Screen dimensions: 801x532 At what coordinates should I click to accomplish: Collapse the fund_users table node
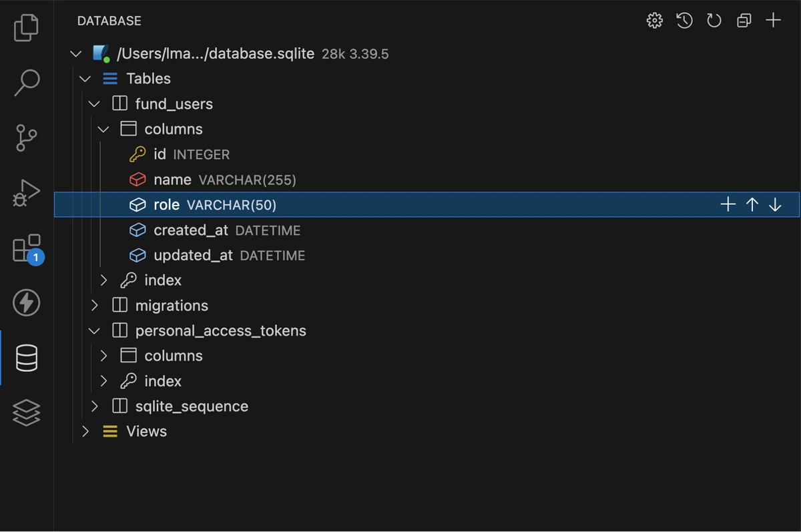point(95,104)
